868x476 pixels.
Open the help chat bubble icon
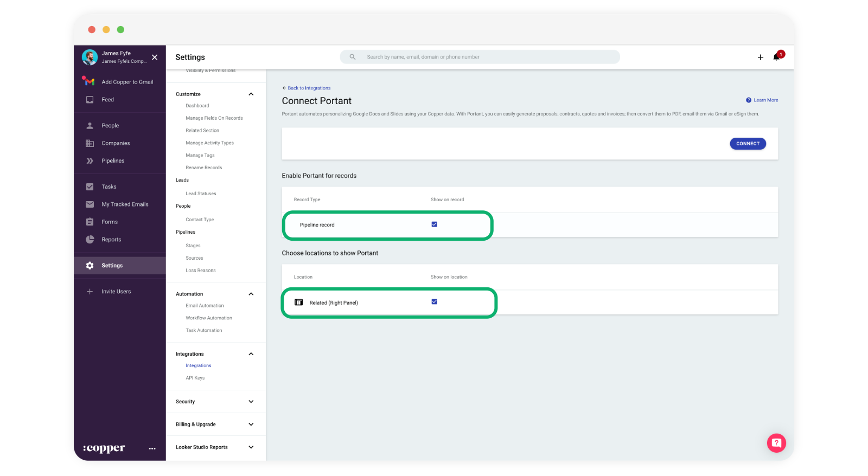776,443
